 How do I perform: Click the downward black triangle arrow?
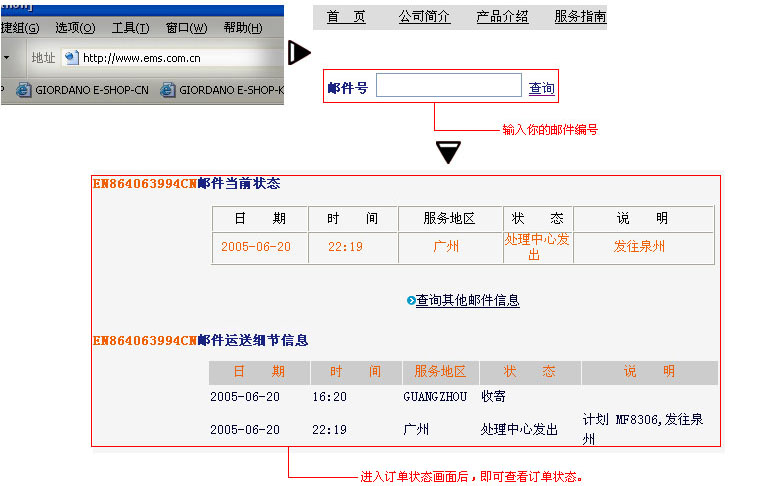(449, 152)
